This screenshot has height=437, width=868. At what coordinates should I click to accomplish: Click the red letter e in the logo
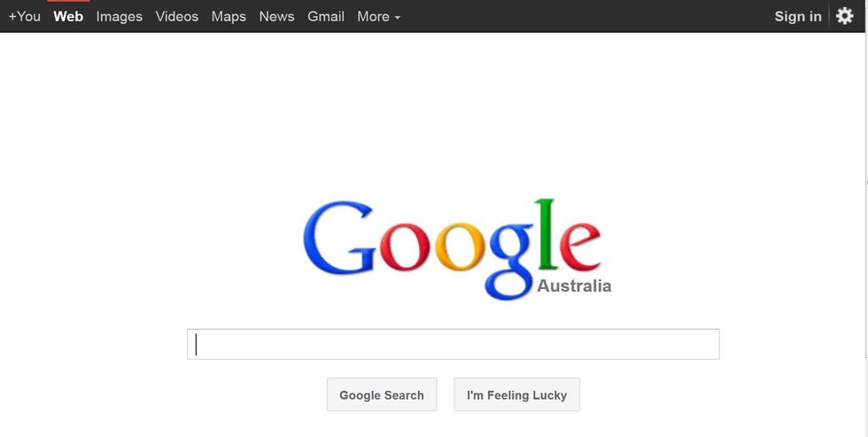(580, 246)
